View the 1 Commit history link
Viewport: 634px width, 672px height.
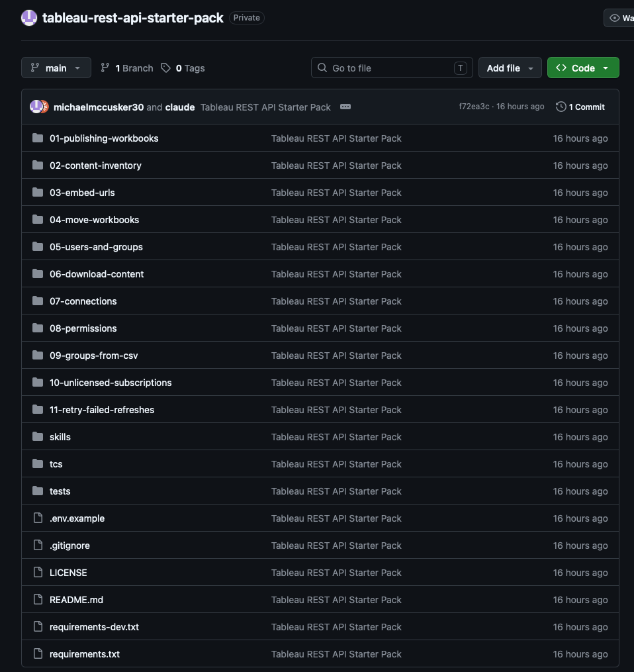pos(580,107)
